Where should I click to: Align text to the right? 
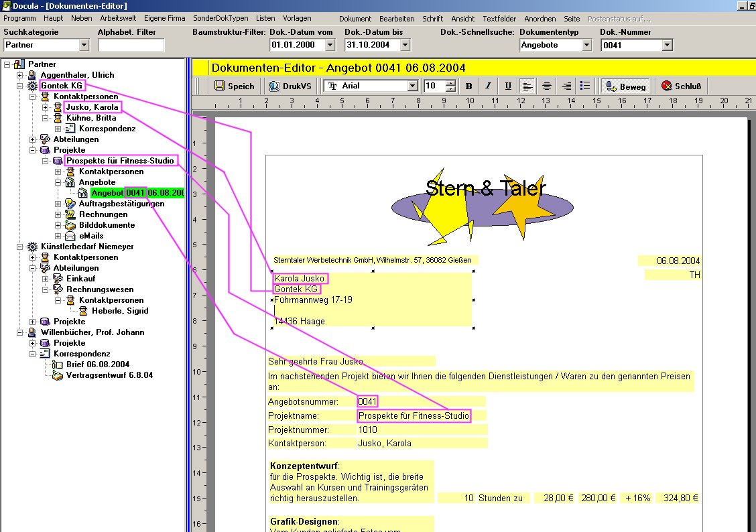point(566,86)
